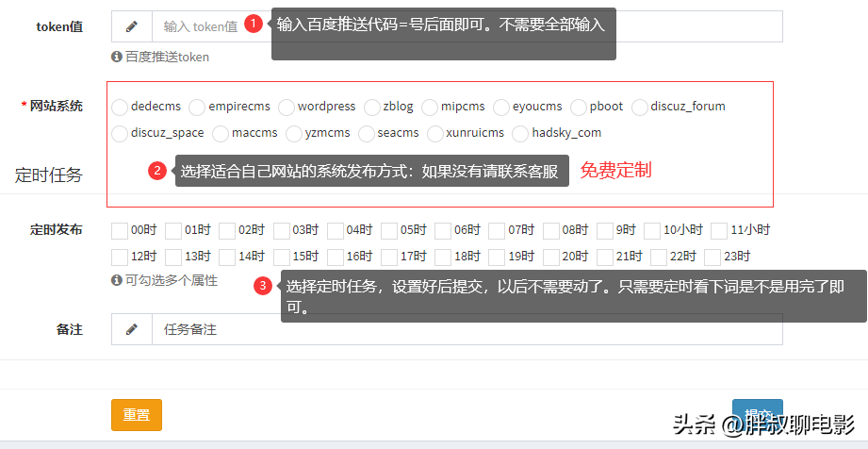Viewport: 868px width, 449px height.
Task: Click the 百度推送token hint text
Action: pos(167,57)
